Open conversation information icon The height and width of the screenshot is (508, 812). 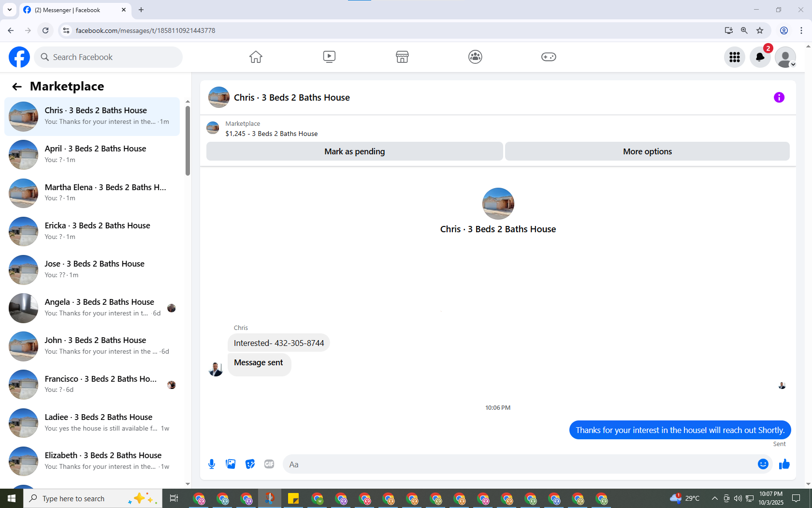pos(779,97)
